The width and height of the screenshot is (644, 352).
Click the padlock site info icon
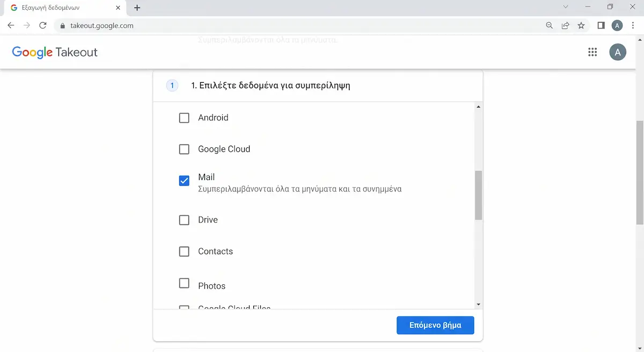[62, 25]
